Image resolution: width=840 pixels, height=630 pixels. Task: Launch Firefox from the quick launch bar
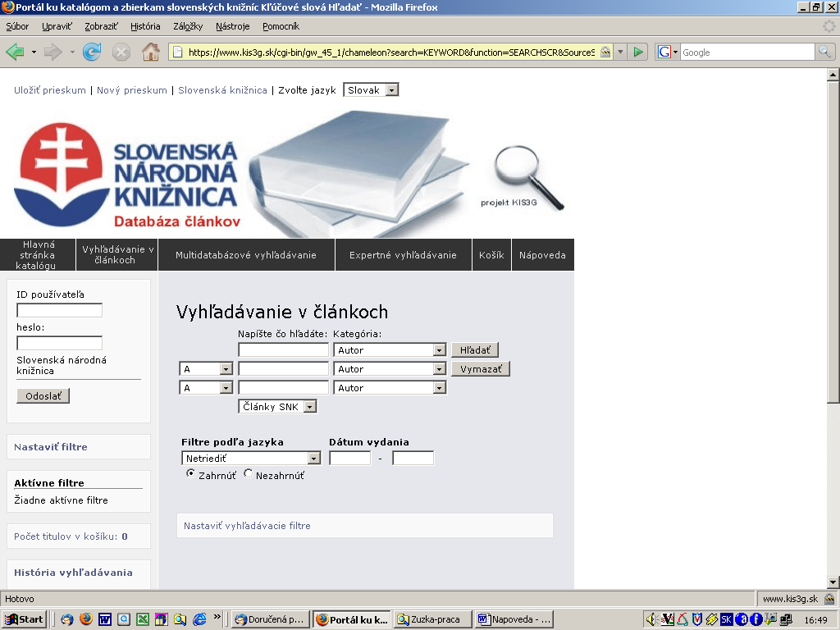tap(86, 619)
